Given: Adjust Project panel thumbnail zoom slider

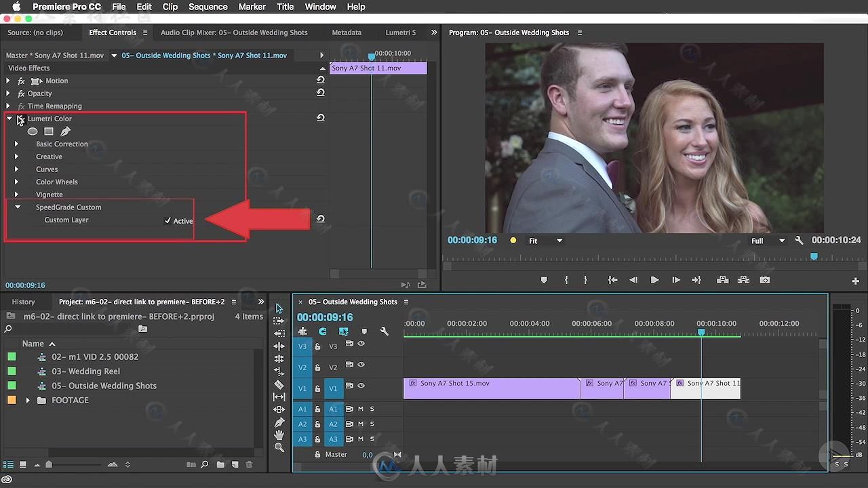Looking at the screenshot, I should pyautogui.click(x=48, y=464).
